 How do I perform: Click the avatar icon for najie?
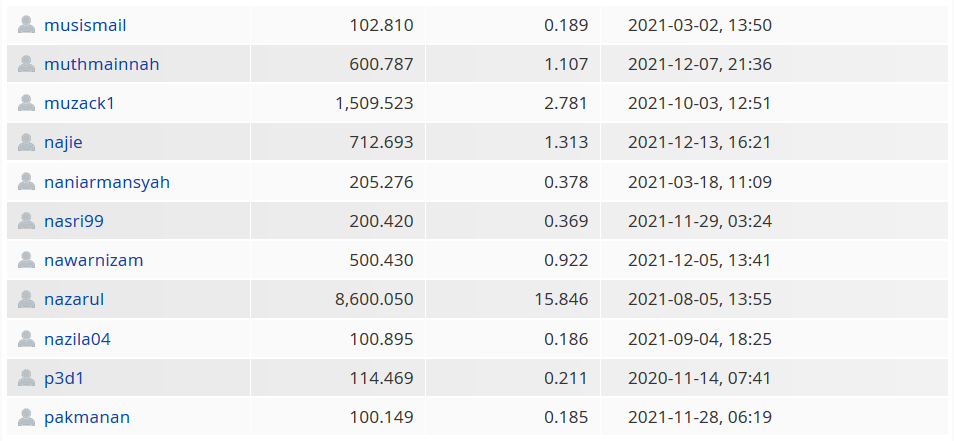[26, 142]
